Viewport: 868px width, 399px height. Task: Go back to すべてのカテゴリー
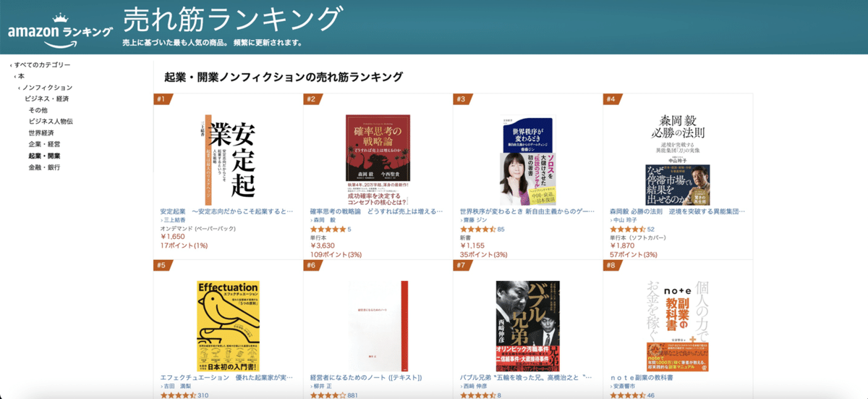[43, 65]
